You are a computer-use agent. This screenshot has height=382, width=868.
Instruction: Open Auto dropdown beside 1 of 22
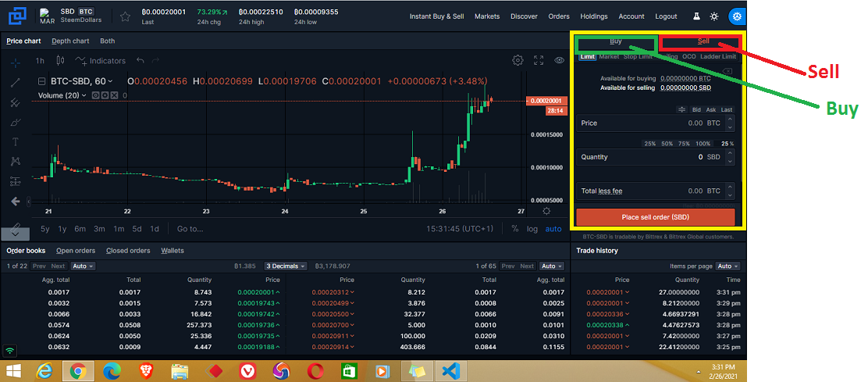83,266
